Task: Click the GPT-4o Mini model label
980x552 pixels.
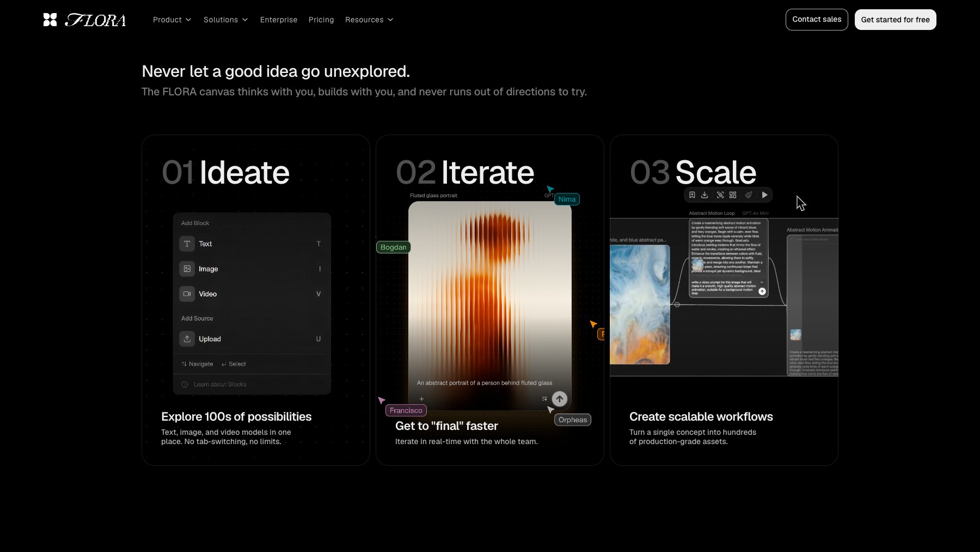Action: [x=755, y=214]
